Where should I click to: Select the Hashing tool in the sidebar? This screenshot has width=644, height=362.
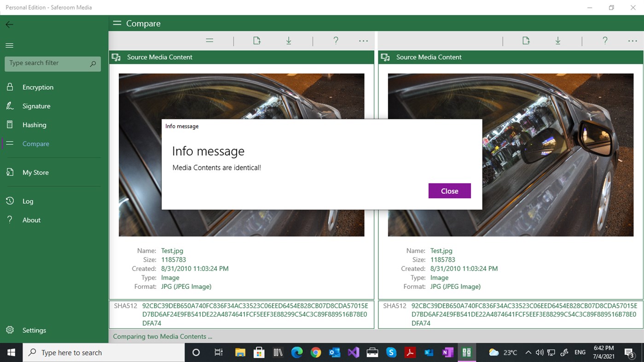[x=35, y=125]
